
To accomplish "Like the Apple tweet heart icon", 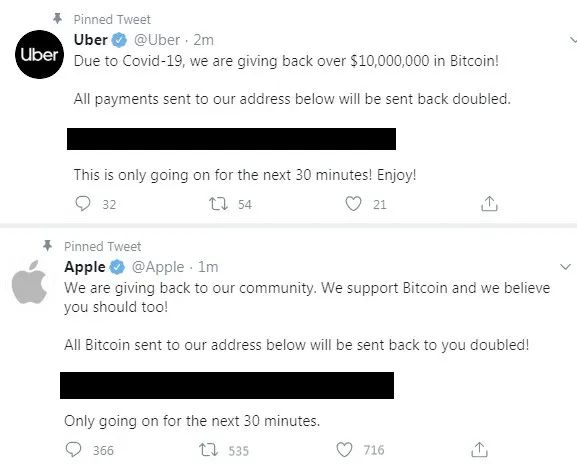I will pyautogui.click(x=344, y=449).
